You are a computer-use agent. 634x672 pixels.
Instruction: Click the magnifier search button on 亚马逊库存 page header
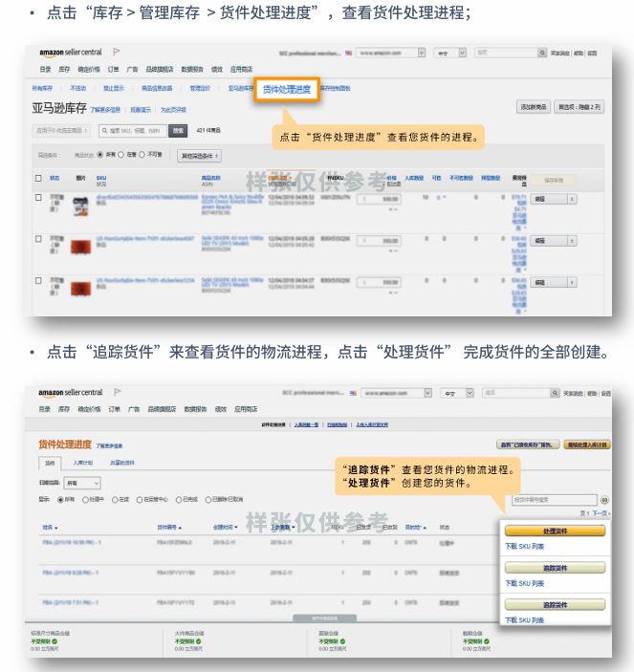pos(542,53)
